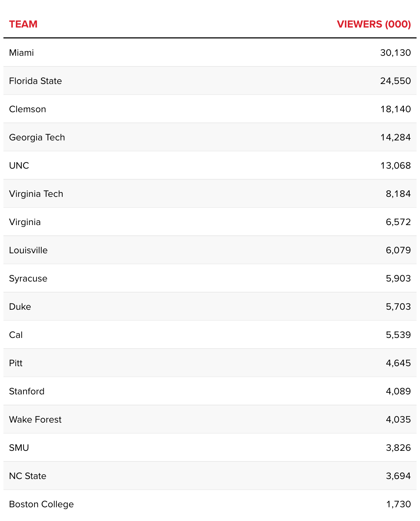420x521 pixels.
Task: Click the Georgia Tech team name
Action: coord(37,137)
